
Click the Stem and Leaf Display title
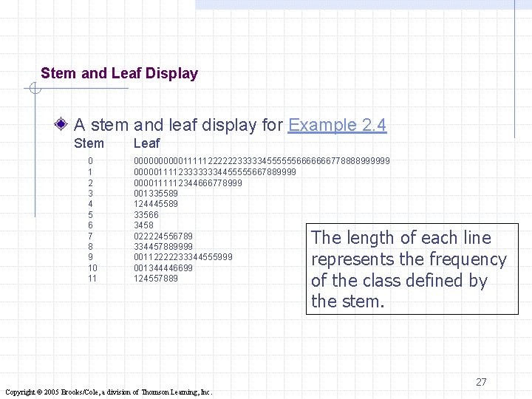coord(120,73)
